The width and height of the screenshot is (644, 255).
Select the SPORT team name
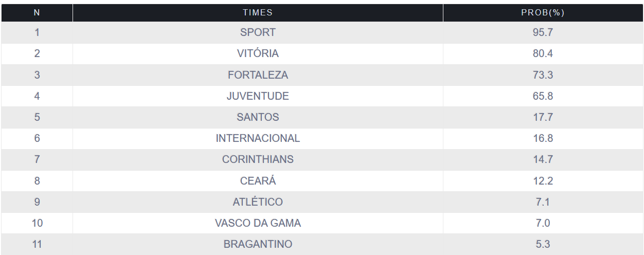[x=258, y=32]
